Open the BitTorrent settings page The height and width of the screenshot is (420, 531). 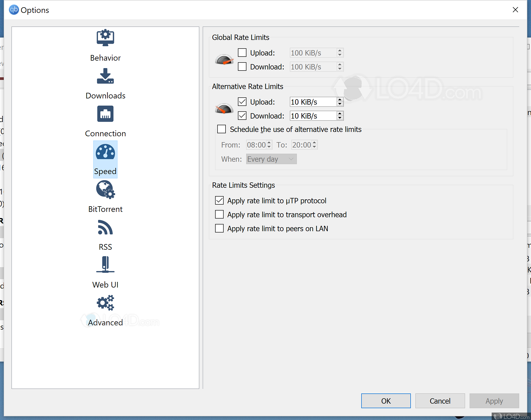(x=105, y=190)
